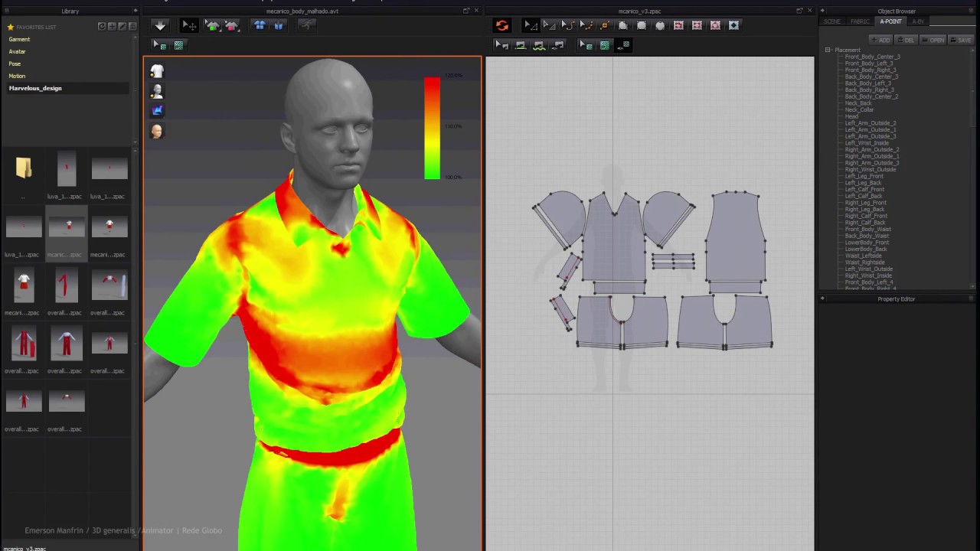This screenshot has height=551, width=980.
Task: Select the Edit Sewing tool in 2D toolbar
Action: click(x=502, y=45)
